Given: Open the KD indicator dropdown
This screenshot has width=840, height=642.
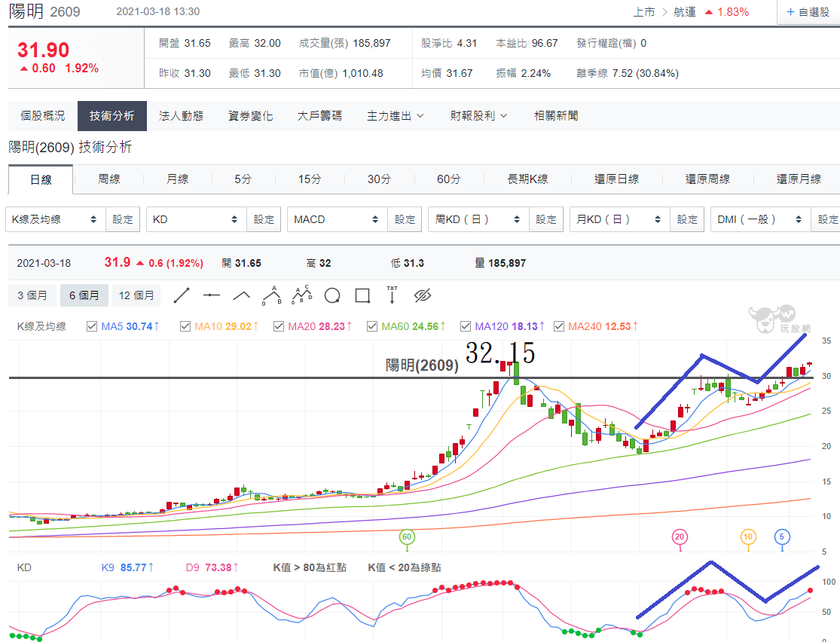Looking at the screenshot, I should coord(197,219).
